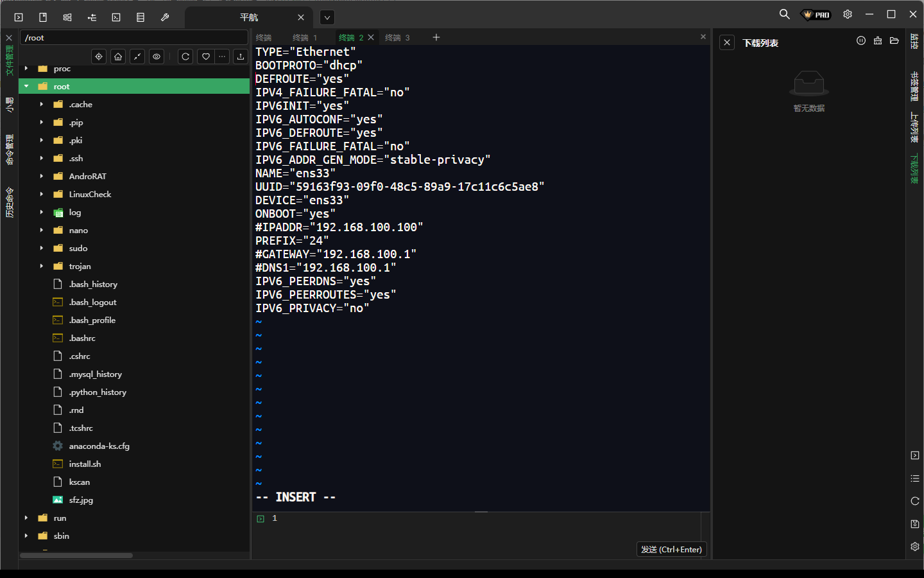Clear download list with the broom icon
Screen dimensions: 924x578
[x=878, y=41]
